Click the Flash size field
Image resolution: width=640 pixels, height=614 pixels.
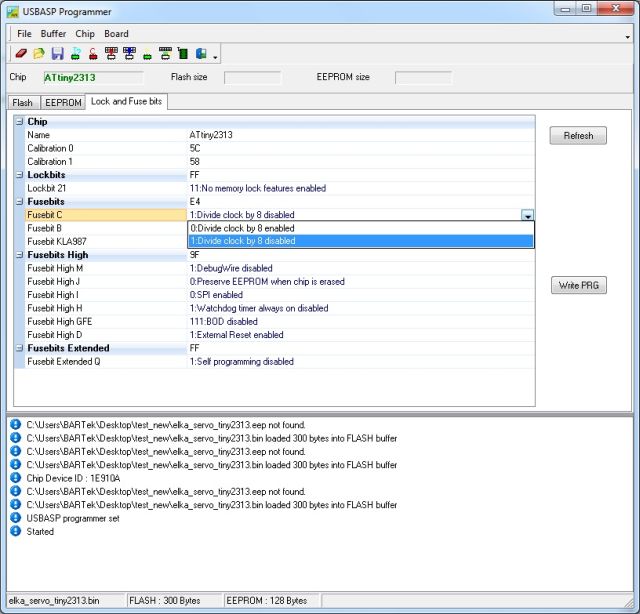click(x=253, y=78)
